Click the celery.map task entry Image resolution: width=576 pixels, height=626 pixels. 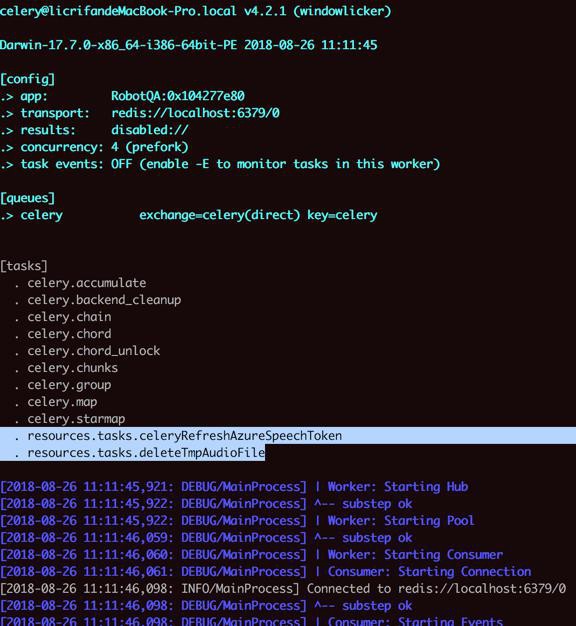pos(55,402)
